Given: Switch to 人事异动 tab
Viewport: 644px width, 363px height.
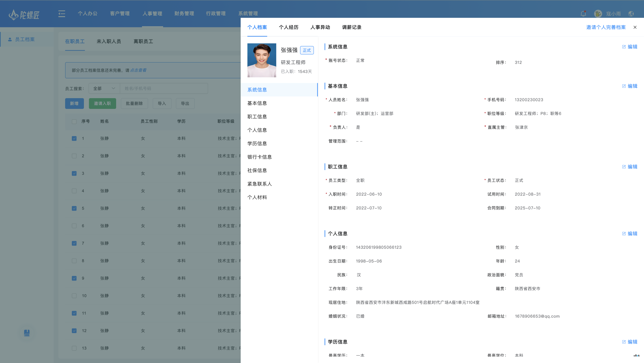Looking at the screenshot, I should (320, 27).
